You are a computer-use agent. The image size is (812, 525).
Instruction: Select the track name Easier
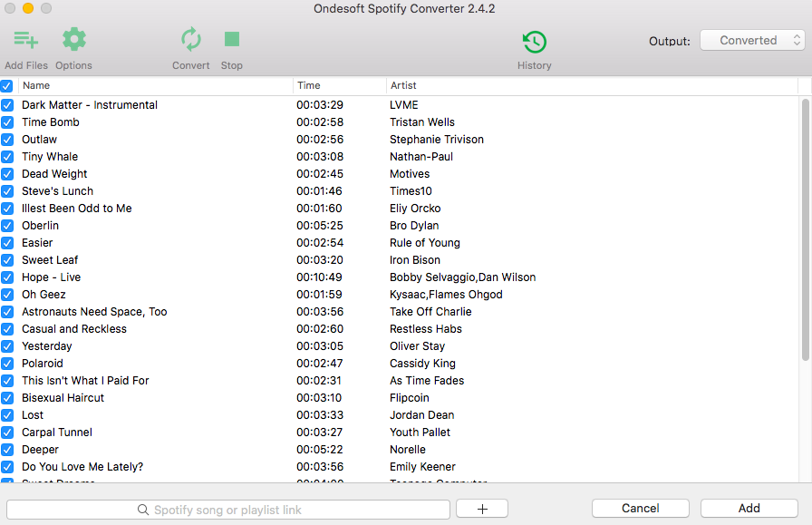pos(37,242)
